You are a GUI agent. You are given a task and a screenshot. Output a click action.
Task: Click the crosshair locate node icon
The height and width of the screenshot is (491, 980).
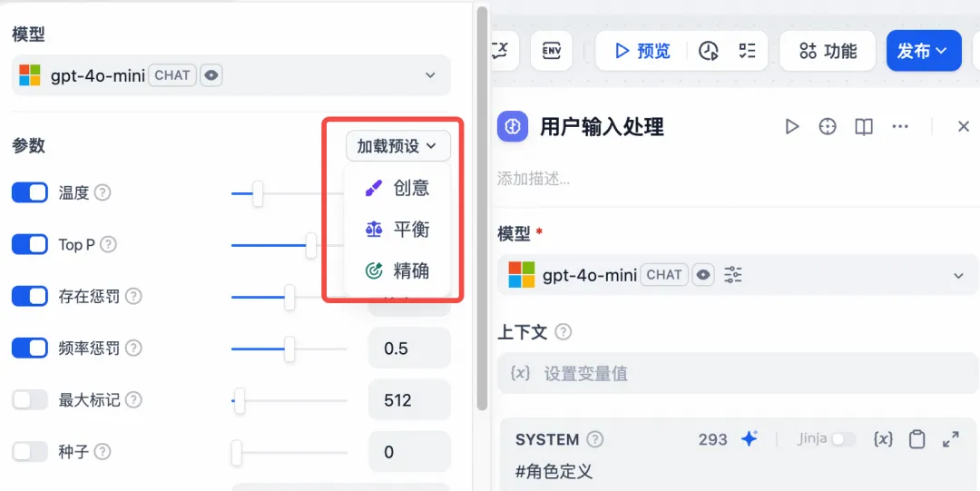828,127
